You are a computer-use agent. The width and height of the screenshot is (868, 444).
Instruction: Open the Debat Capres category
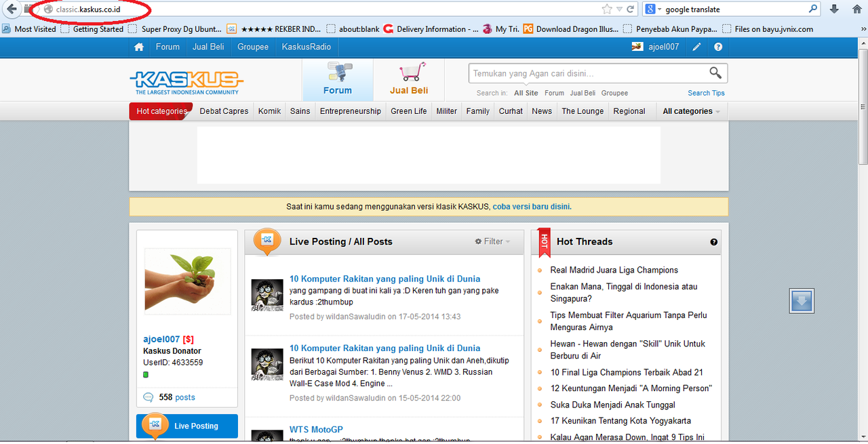click(224, 111)
